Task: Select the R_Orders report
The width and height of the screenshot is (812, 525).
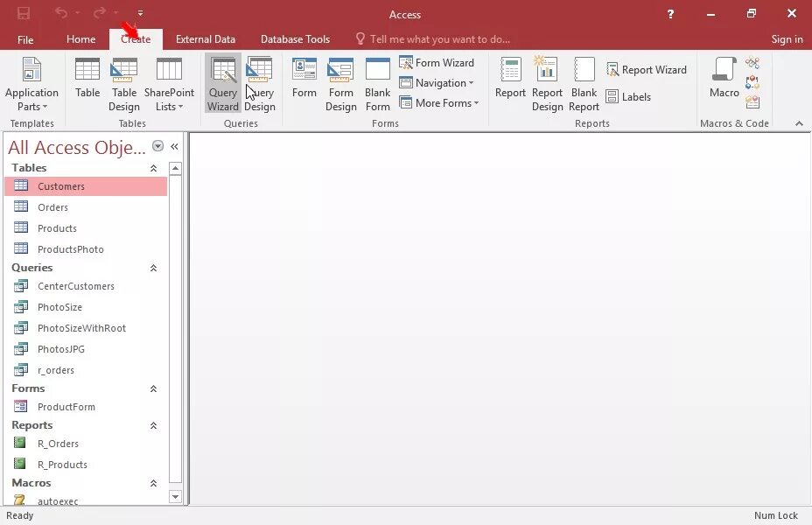Action: [86, 444]
